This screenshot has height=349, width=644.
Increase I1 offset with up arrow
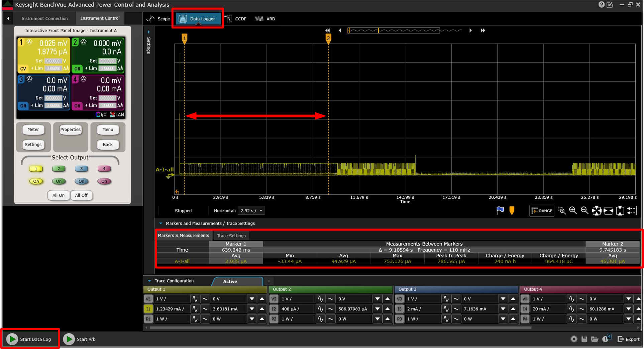point(262,309)
